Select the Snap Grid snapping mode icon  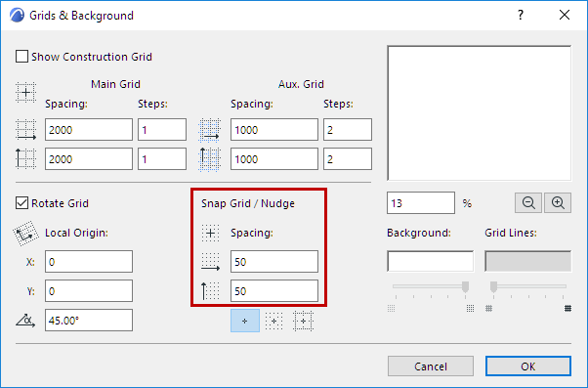[274, 321]
